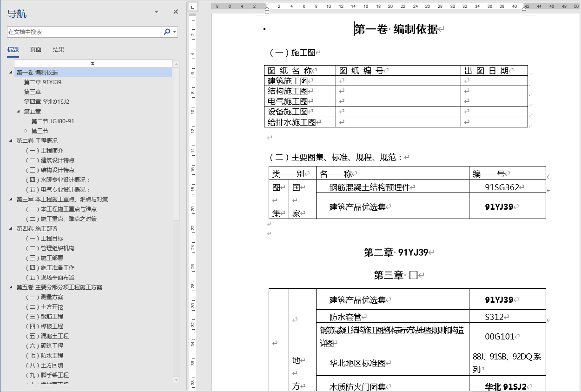Click the search magnifier icon
The width and height of the screenshot is (581, 392).
[x=166, y=32]
